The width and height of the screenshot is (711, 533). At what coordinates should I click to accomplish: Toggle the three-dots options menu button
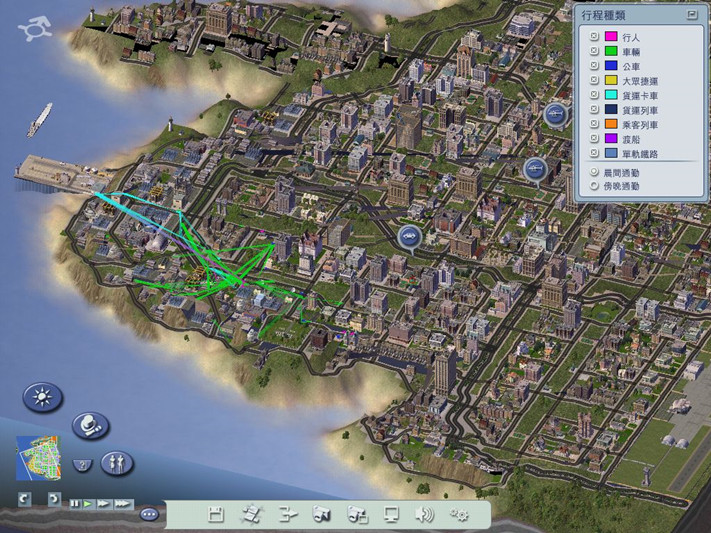pos(149,514)
